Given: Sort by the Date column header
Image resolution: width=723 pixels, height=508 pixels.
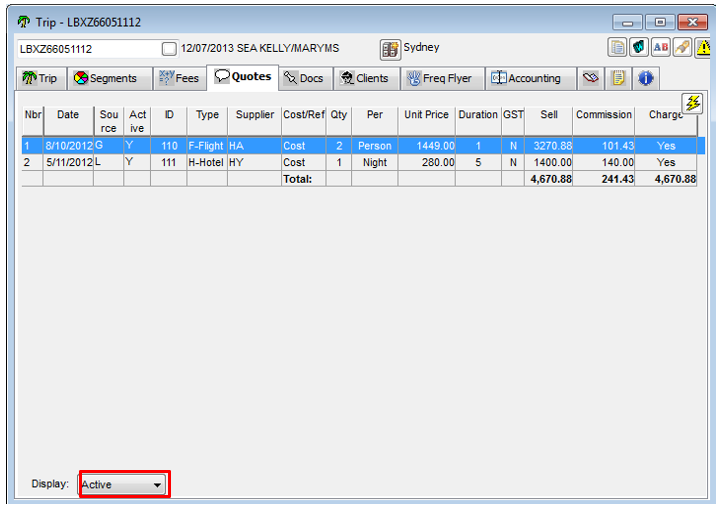Looking at the screenshot, I should click(68, 121).
